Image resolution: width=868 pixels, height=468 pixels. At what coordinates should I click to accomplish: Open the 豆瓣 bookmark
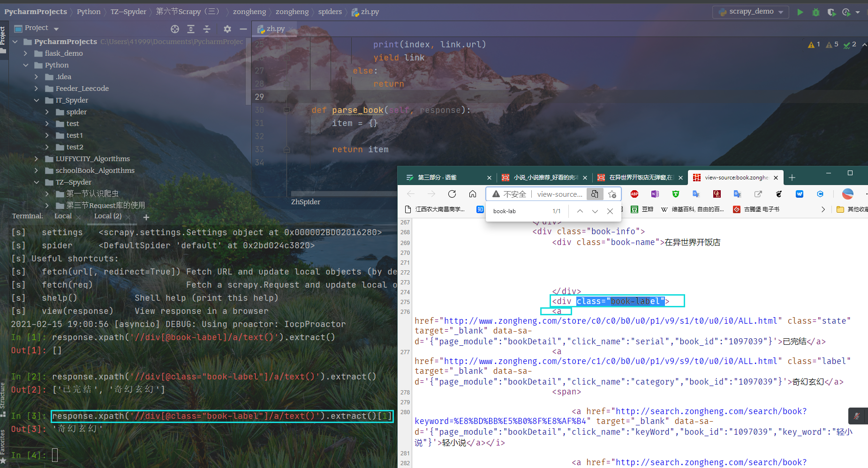tap(642, 209)
